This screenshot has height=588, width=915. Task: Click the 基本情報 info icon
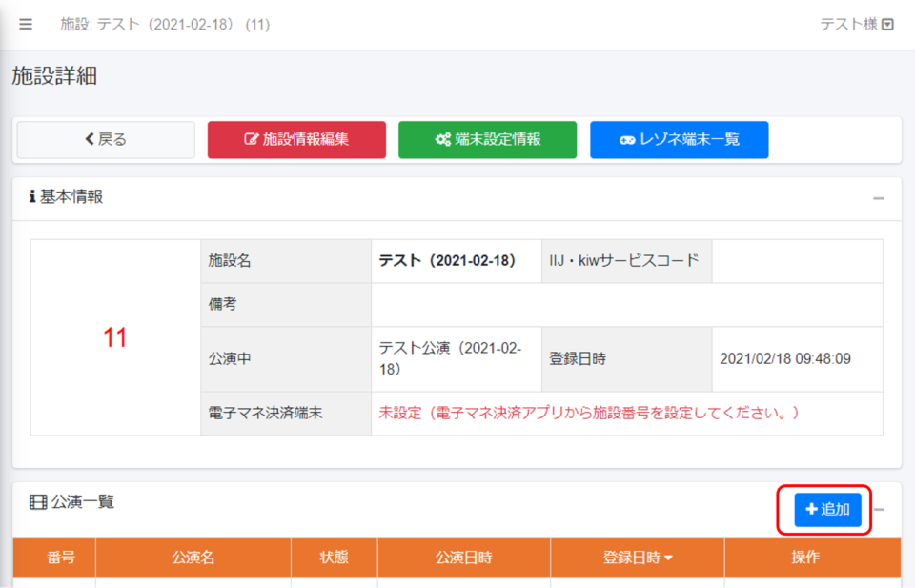32,197
